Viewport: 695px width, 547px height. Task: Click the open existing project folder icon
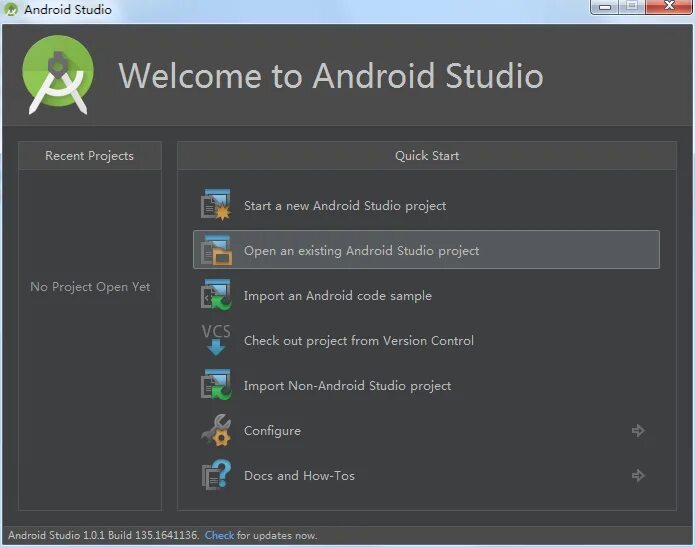click(216, 250)
